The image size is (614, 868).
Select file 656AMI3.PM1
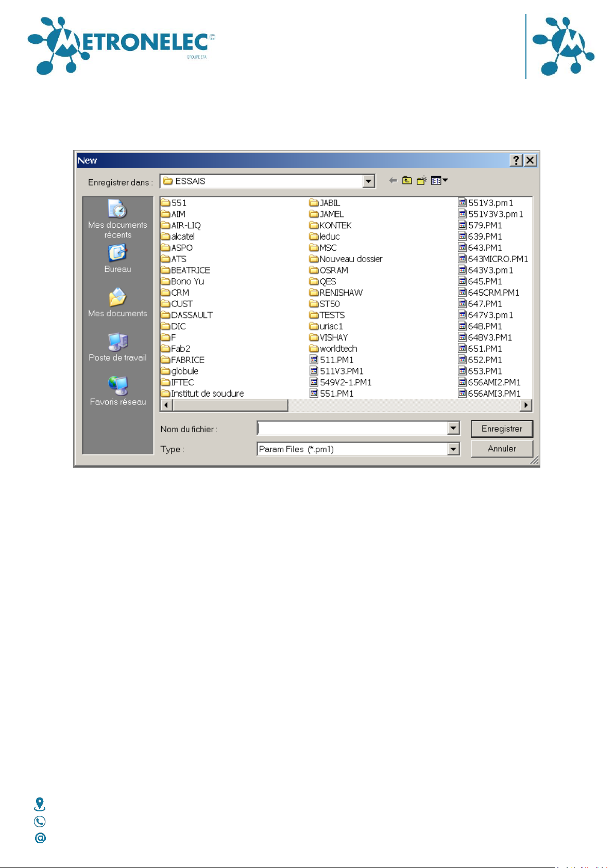point(489,394)
